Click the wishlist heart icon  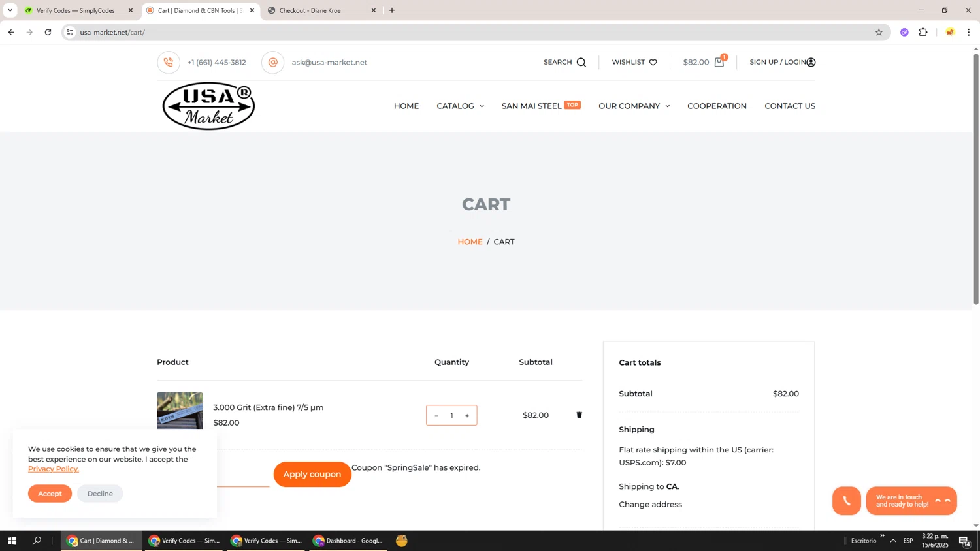tap(653, 63)
